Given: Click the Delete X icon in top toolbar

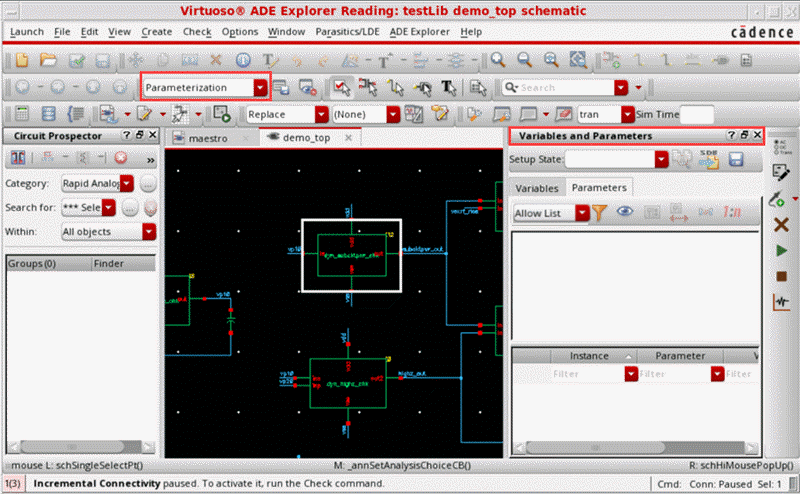Looking at the screenshot, I should [216, 60].
